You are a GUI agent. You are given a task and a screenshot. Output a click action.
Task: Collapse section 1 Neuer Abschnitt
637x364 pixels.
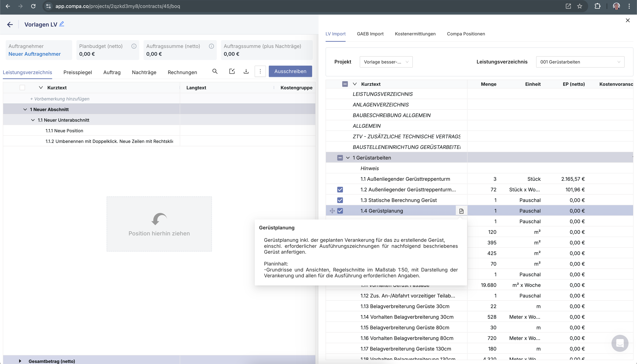[25, 109]
